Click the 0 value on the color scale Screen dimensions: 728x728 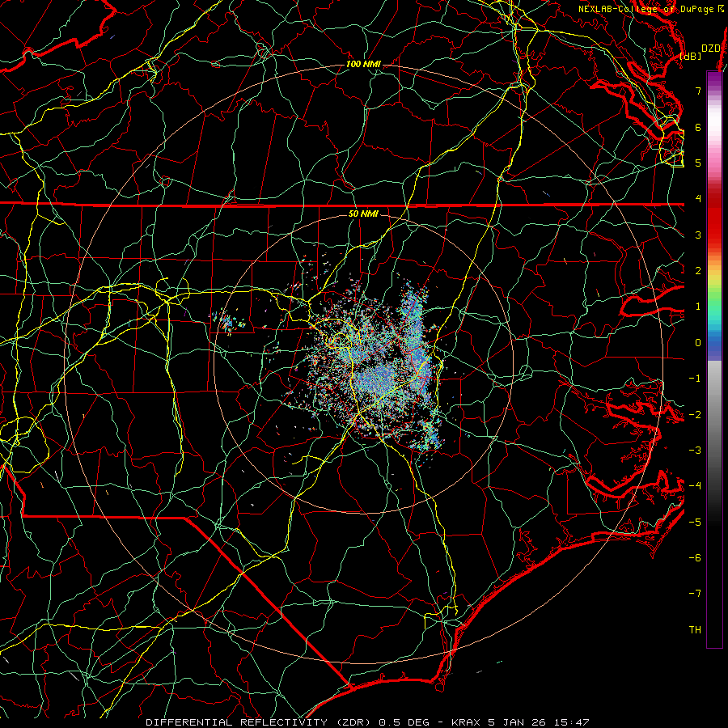698,342
